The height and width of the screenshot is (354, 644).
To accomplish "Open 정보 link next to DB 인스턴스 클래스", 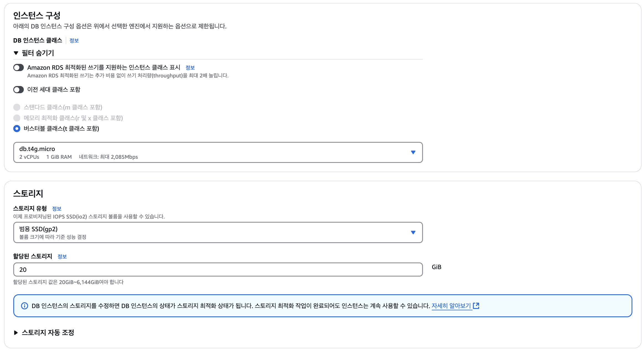I will pyautogui.click(x=74, y=41).
